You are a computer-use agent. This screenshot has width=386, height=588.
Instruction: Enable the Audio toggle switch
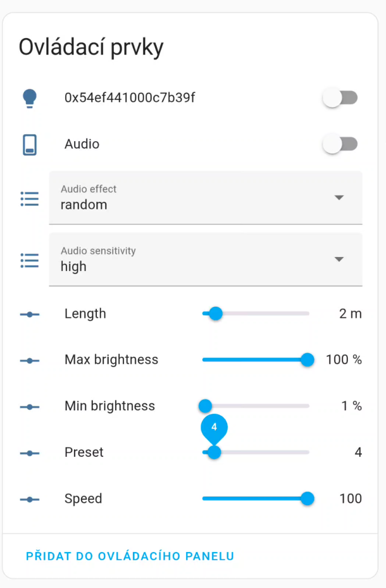click(x=340, y=145)
